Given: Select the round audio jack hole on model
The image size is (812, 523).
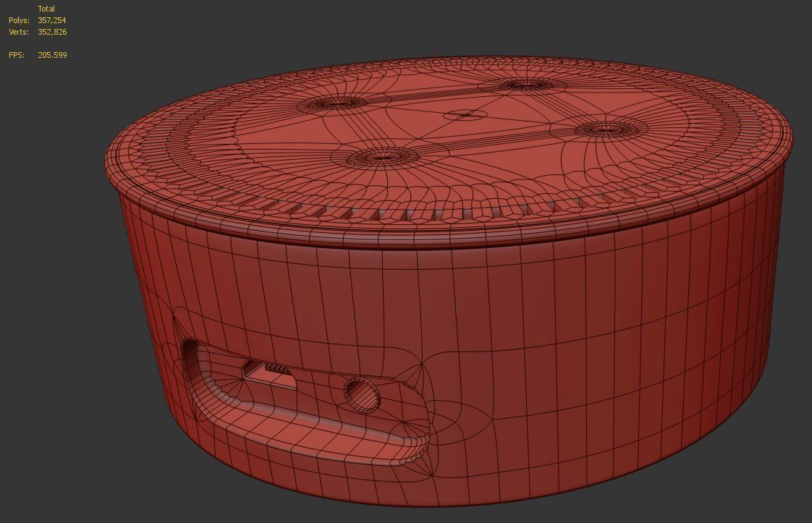Looking at the screenshot, I should click(x=362, y=395).
